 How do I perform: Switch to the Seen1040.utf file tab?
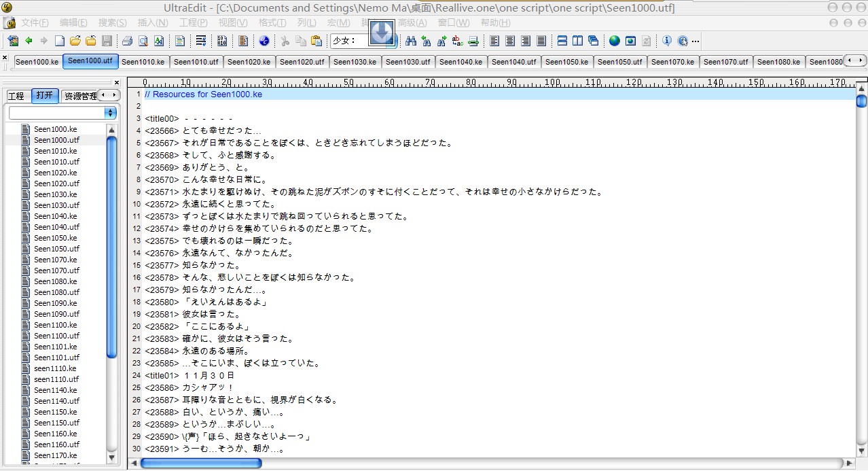click(x=514, y=62)
